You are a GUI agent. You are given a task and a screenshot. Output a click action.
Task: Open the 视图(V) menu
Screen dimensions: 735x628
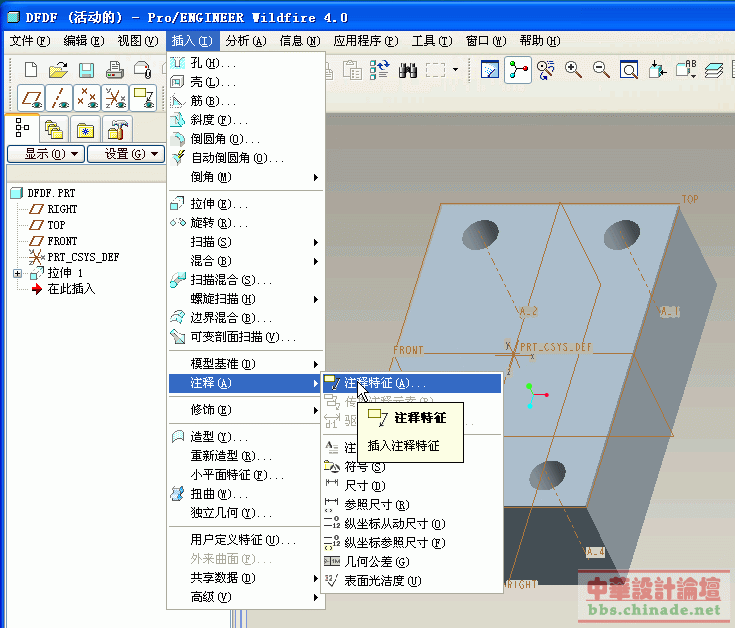138,41
